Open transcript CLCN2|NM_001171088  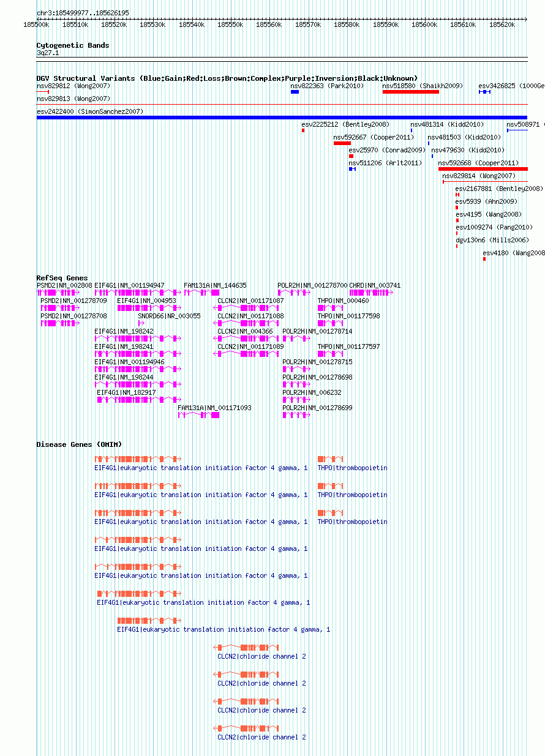(250, 316)
